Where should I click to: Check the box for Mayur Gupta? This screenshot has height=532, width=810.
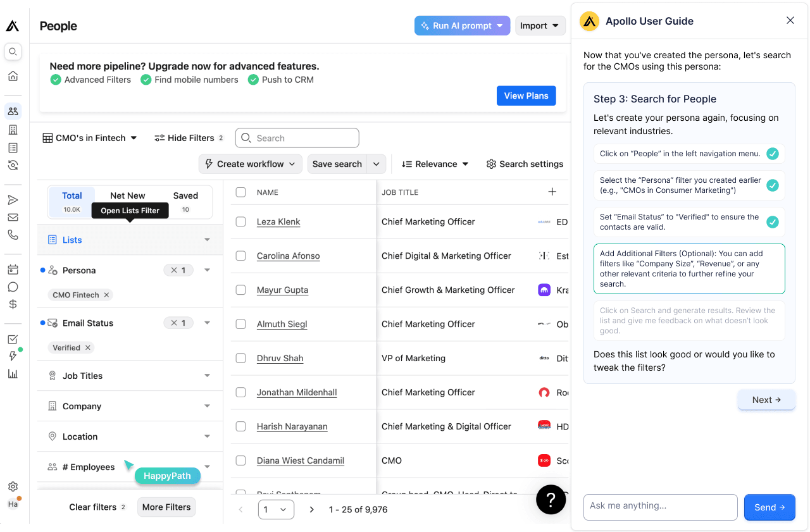point(240,290)
